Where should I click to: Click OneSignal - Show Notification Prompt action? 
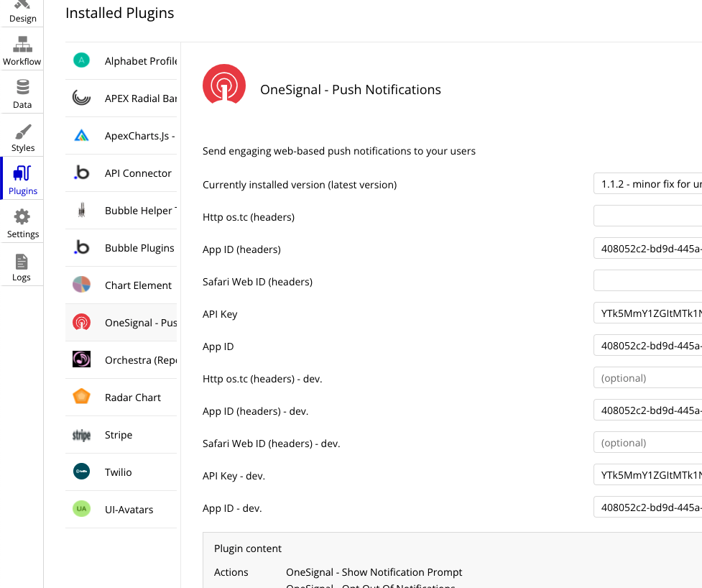pyautogui.click(x=374, y=572)
